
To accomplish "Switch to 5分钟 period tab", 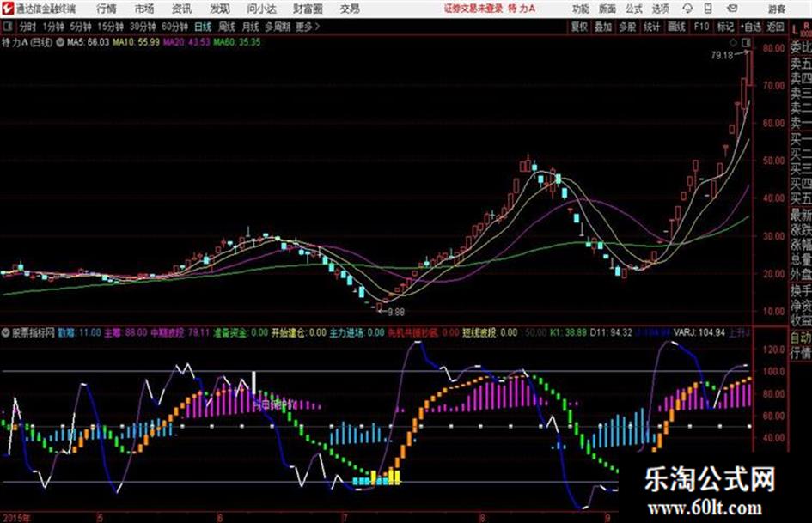I will 80,27.
